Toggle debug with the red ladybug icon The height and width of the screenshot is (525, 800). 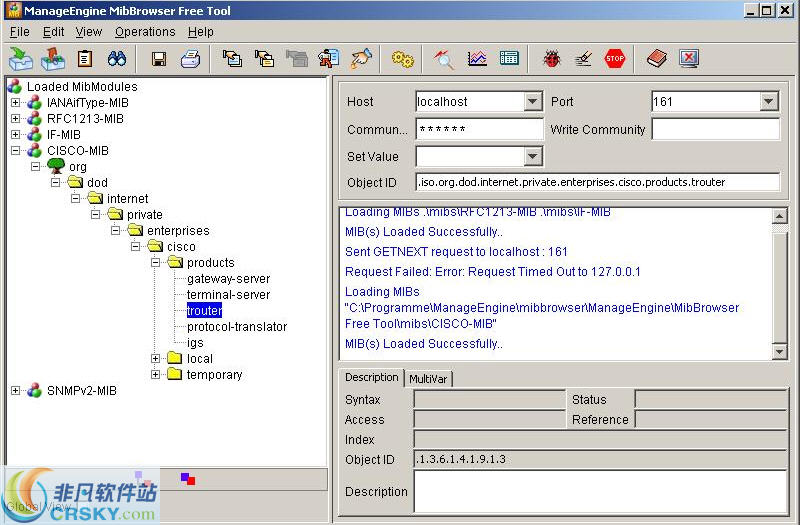coord(552,59)
